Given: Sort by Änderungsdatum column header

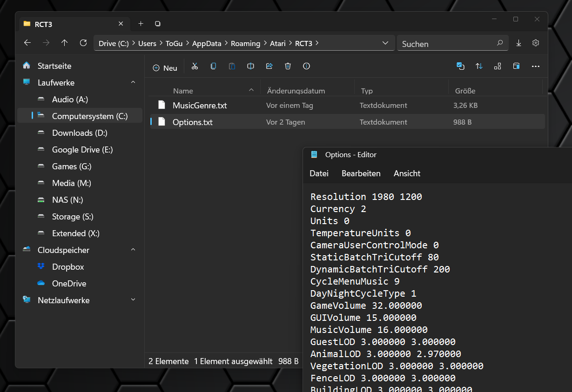Looking at the screenshot, I should coord(296,91).
